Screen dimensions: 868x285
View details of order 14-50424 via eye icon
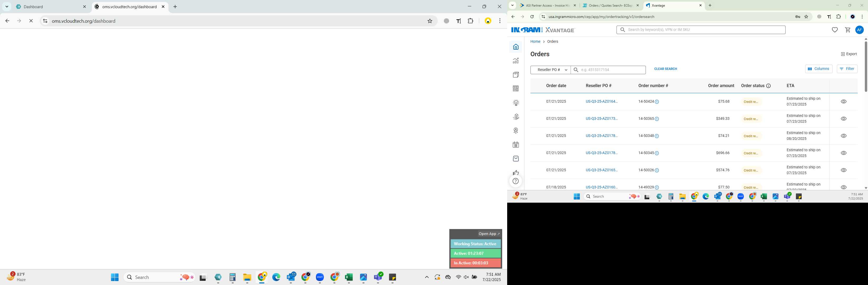pyautogui.click(x=843, y=102)
